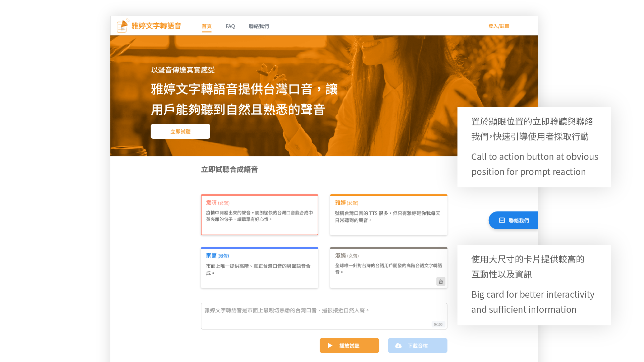Open the FAQ menu item
The image size is (644, 362).
[x=230, y=26]
